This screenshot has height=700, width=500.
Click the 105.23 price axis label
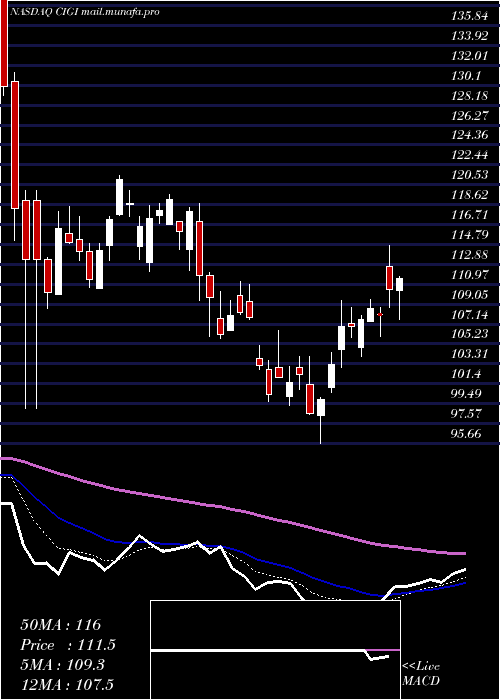pyautogui.click(x=469, y=334)
